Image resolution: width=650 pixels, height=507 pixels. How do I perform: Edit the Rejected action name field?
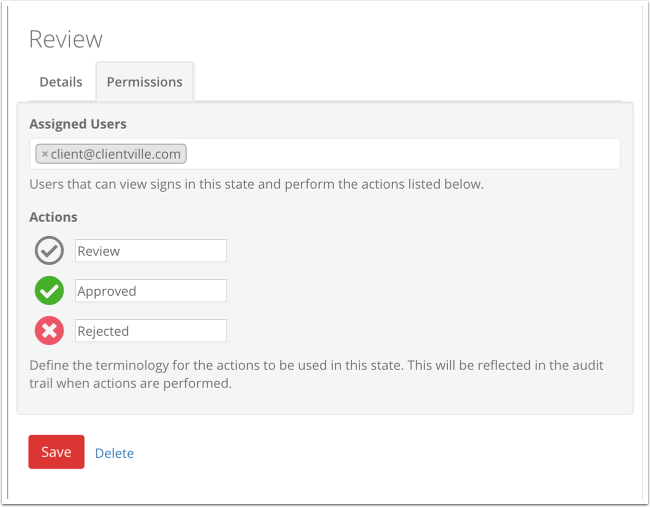151,331
